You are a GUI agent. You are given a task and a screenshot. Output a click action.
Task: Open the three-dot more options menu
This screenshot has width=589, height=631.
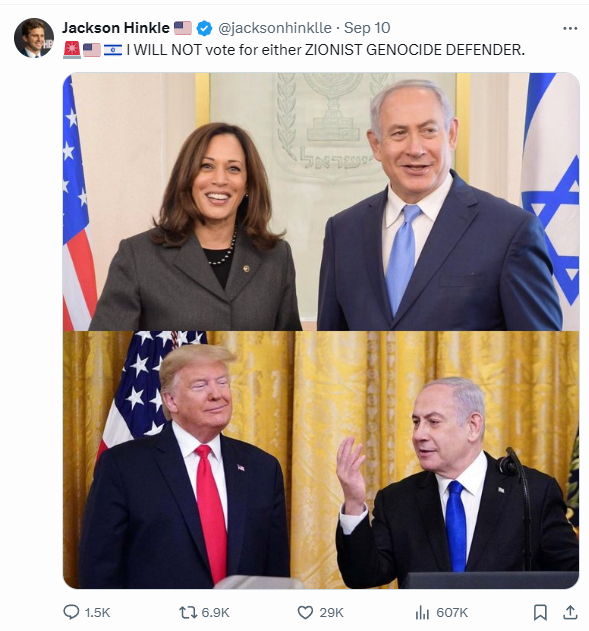(570, 28)
